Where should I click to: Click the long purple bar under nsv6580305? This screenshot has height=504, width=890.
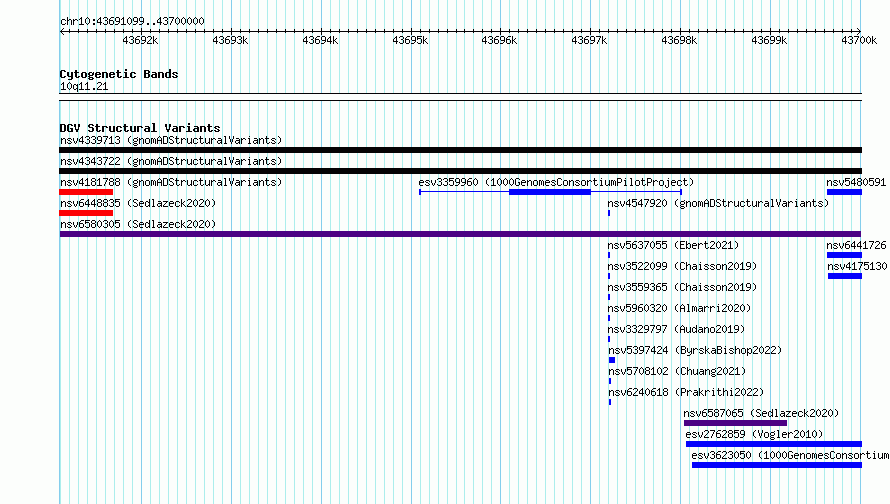pos(460,234)
